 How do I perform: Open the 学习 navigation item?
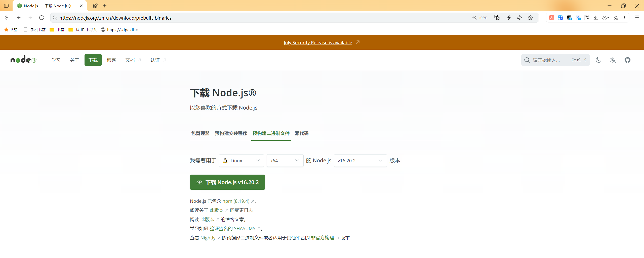pyautogui.click(x=56, y=60)
